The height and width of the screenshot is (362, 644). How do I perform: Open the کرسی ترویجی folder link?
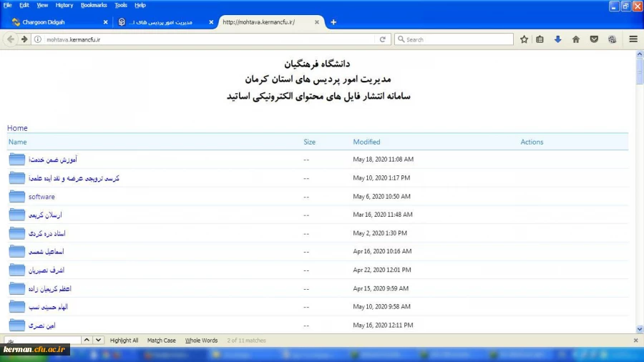[x=74, y=178]
